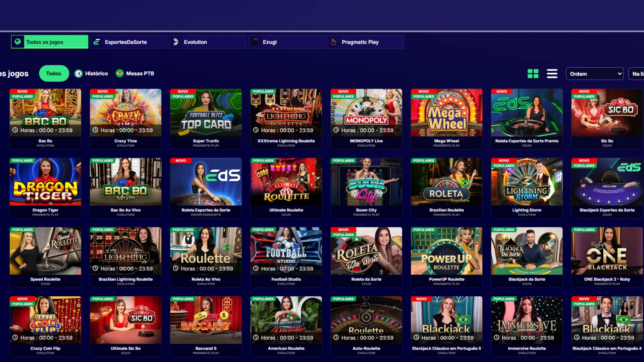644x362 pixels.
Task: Open the Dragon Tiger thumbnail
Action: coord(45,182)
